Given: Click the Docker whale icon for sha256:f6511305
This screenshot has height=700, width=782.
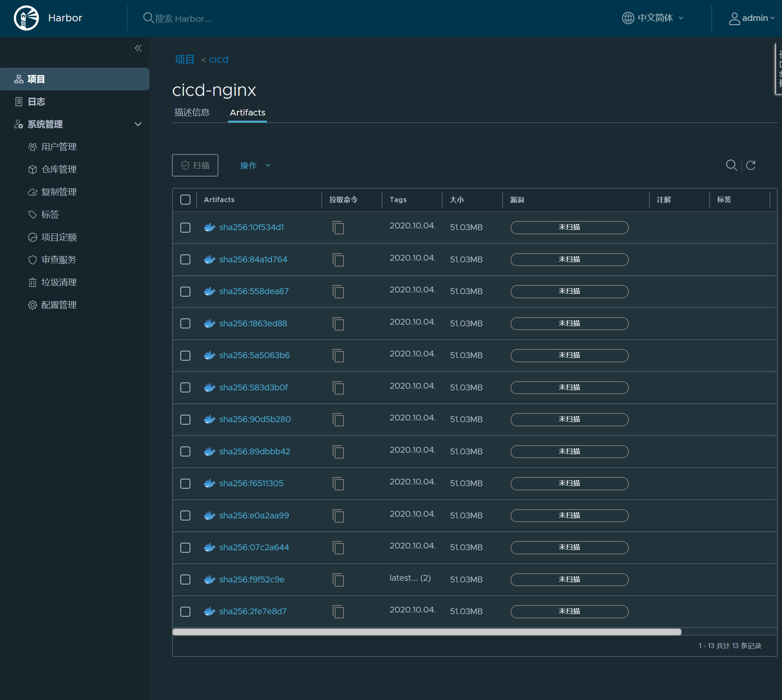Looking at the screenshot, I should click(210, 483).
